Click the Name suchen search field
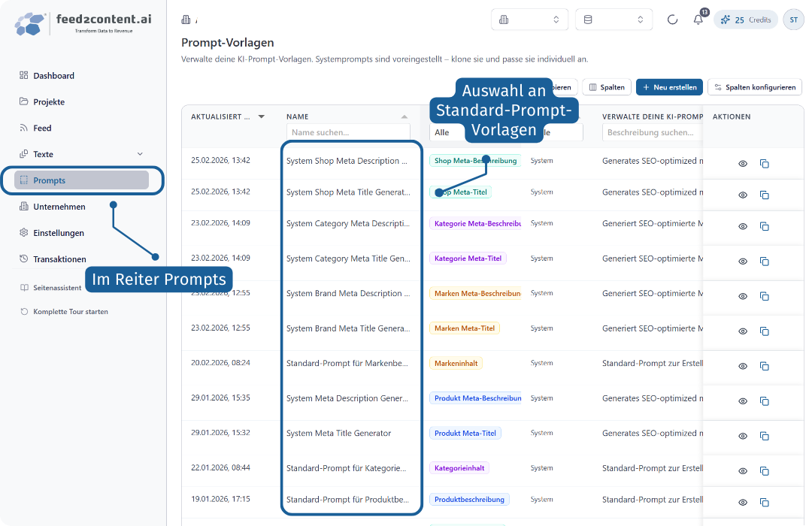 [349, 133]
